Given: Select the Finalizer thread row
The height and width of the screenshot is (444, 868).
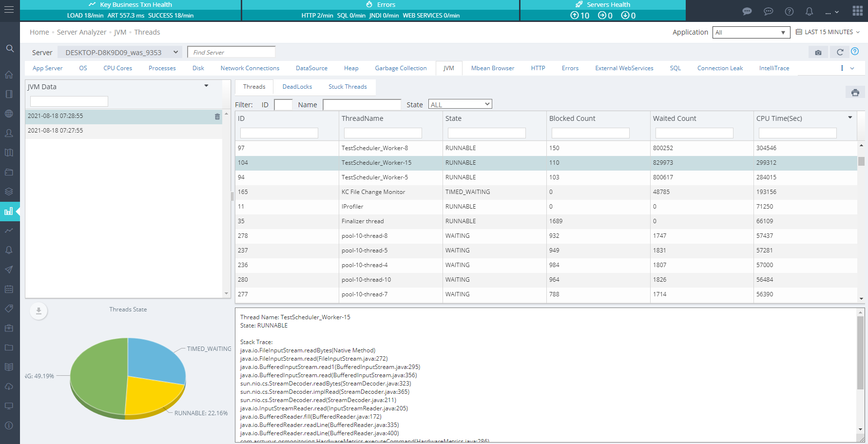Looking at the screenshot, I should pos(546,221).
